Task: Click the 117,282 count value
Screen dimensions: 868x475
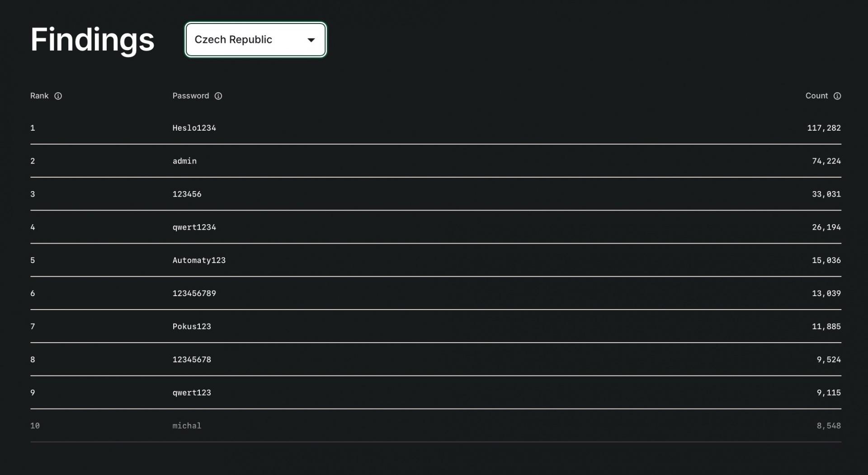Action: coord(824,128)
